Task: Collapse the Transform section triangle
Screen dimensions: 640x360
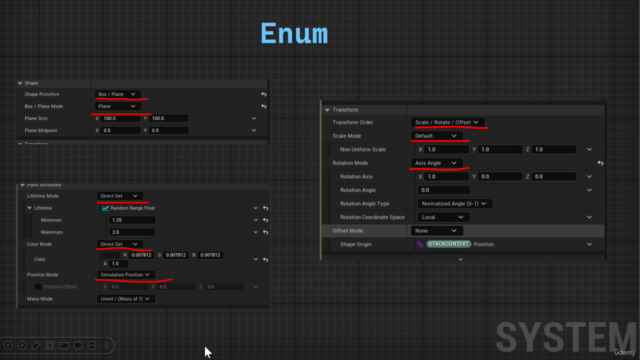Action: pyautogui.click(x=327, y=110)
